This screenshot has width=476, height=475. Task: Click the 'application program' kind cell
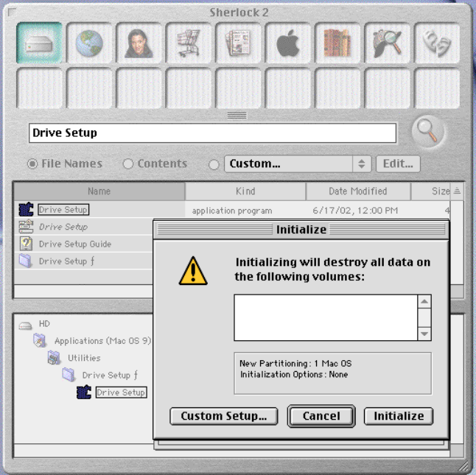(232, 211)
